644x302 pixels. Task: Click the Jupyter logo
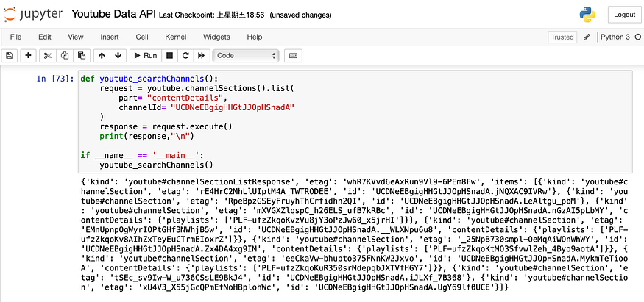coord(34,15)
